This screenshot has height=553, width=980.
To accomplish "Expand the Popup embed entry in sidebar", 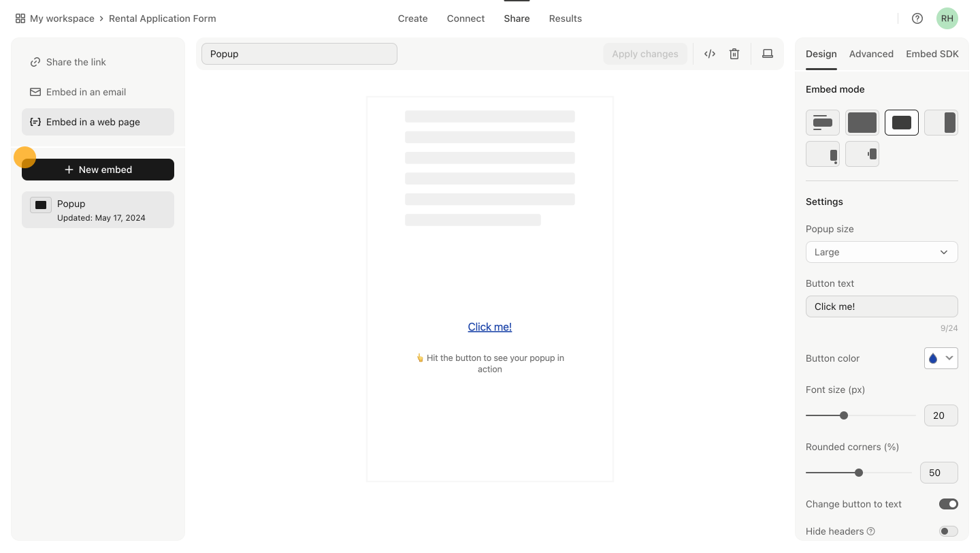I will [97, 209].
